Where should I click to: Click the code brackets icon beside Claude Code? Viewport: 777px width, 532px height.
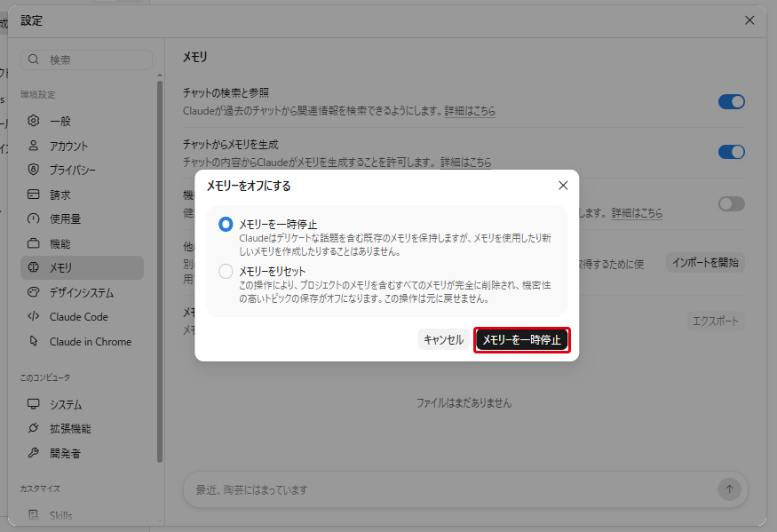(33, 316)
